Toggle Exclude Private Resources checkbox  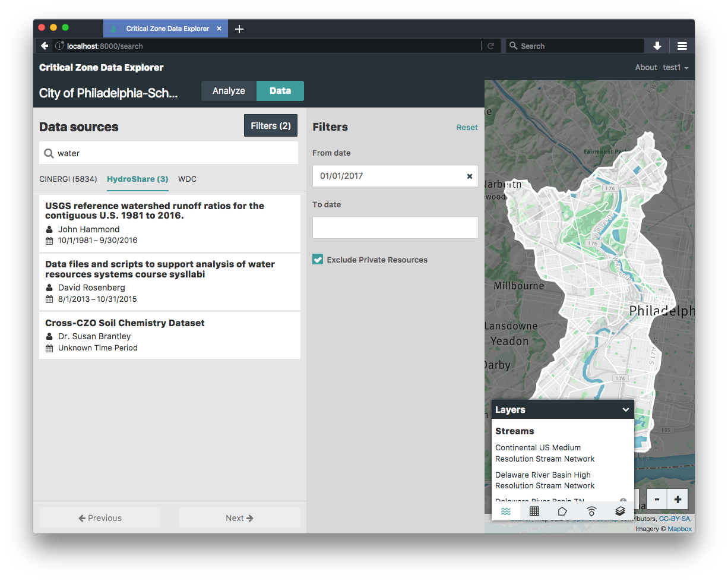click(x=318, y=260)
